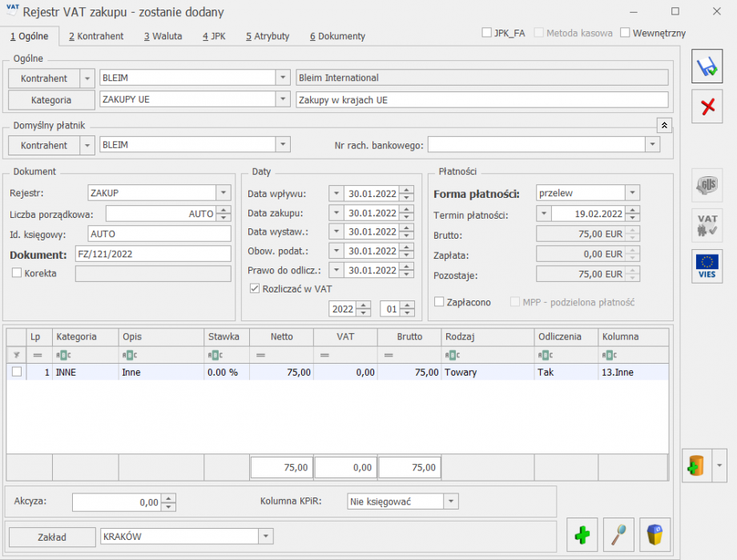Viewport: 737px width, 560px height.
Task: Open payer BLEIM dropdown list
Action: click(283, 144)
